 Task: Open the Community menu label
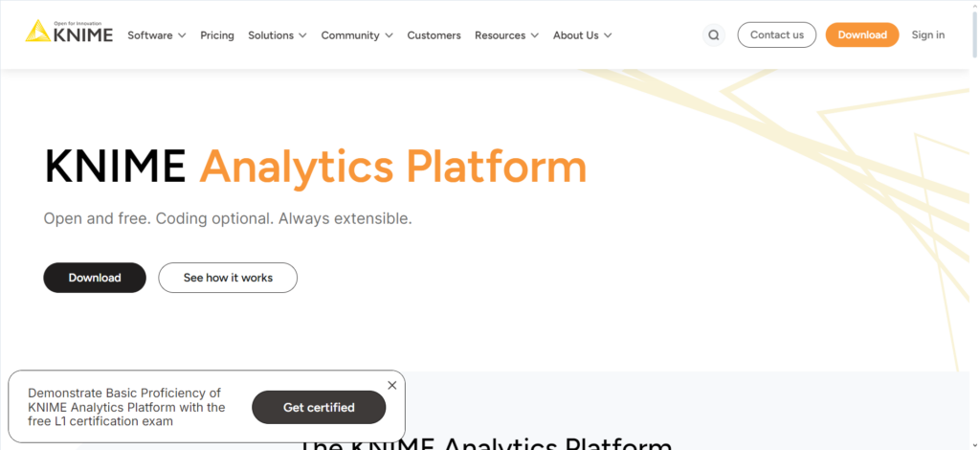click(350, 35)
